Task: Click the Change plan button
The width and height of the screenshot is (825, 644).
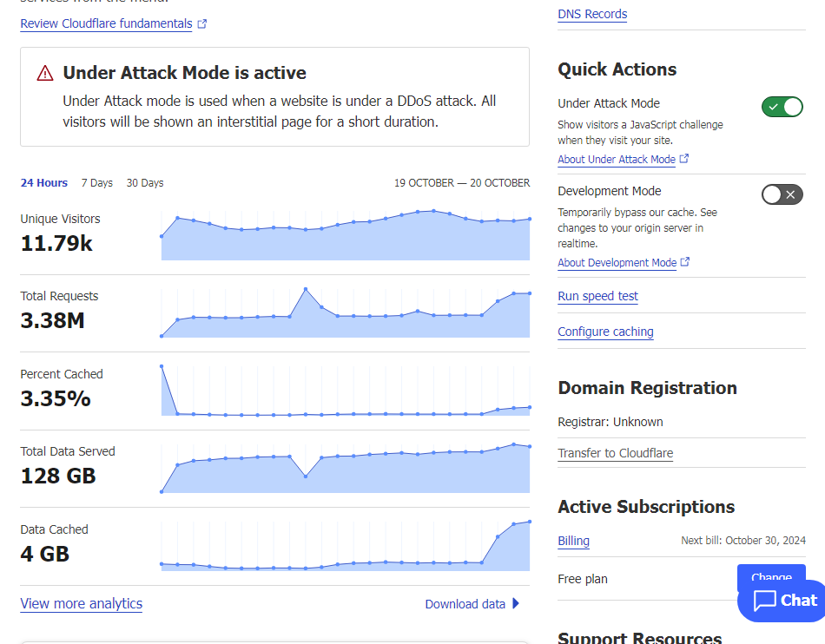Action: point(771,574)
